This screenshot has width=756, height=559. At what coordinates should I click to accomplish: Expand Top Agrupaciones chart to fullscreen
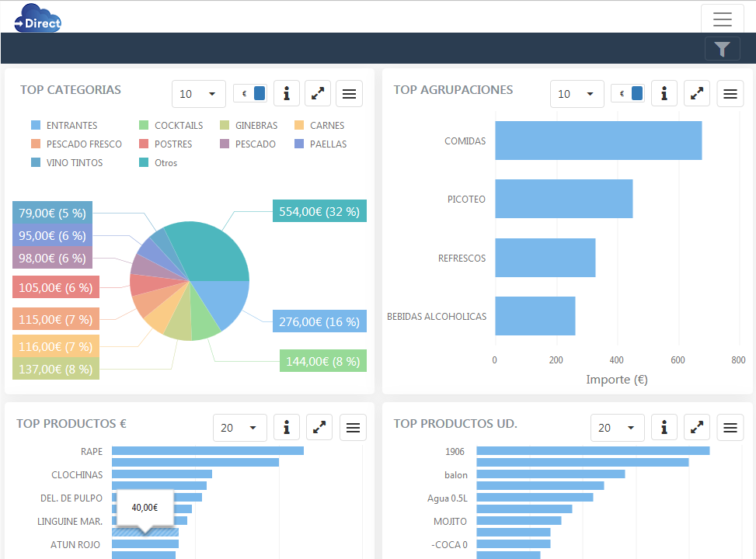[697, 94]
